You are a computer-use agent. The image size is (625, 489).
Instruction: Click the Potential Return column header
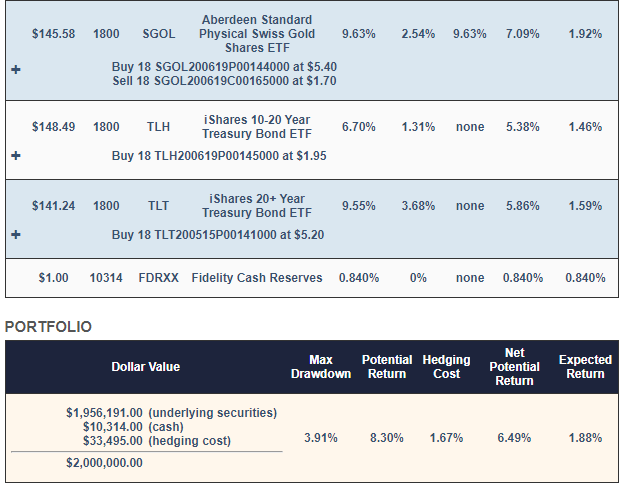click(x=385, y=367)
